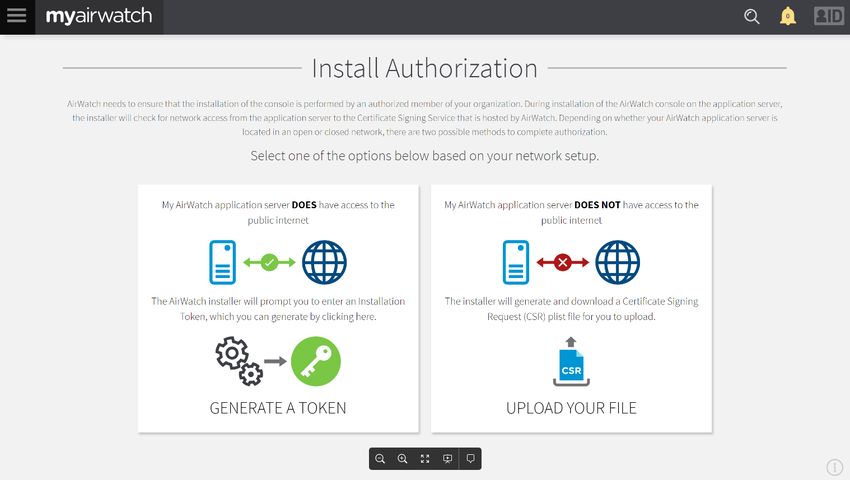Click globe icon in DOES NOT card
The height and width of the screenshot is (480, 850).
(x=617, y=263)
